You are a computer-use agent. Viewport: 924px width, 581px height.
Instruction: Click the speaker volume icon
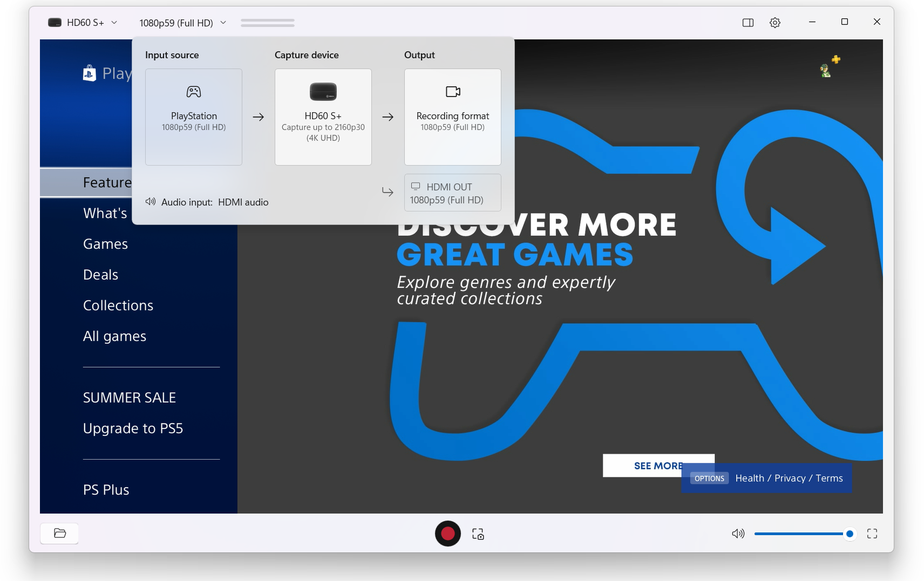(737, 534)
